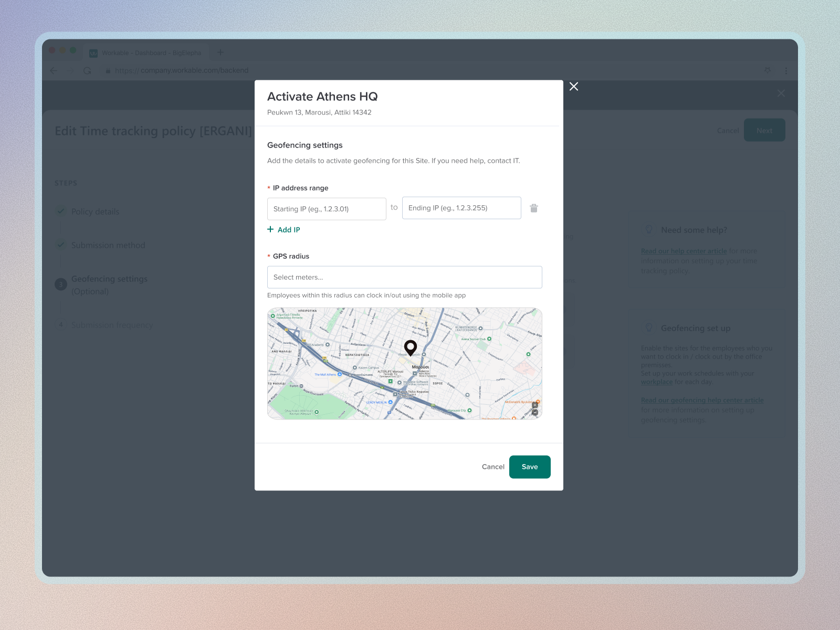The width and height of the screenshot is (840, 630).
Task: Click the 'Geofencing settings' dialog heading
Action: 305,145
